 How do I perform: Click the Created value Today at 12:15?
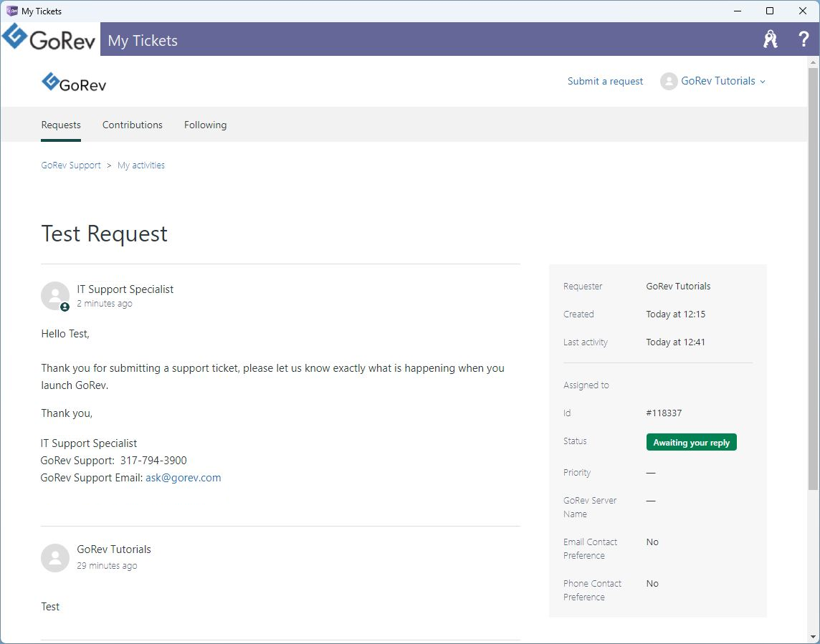pyautogui.click(x=676, y=314)
